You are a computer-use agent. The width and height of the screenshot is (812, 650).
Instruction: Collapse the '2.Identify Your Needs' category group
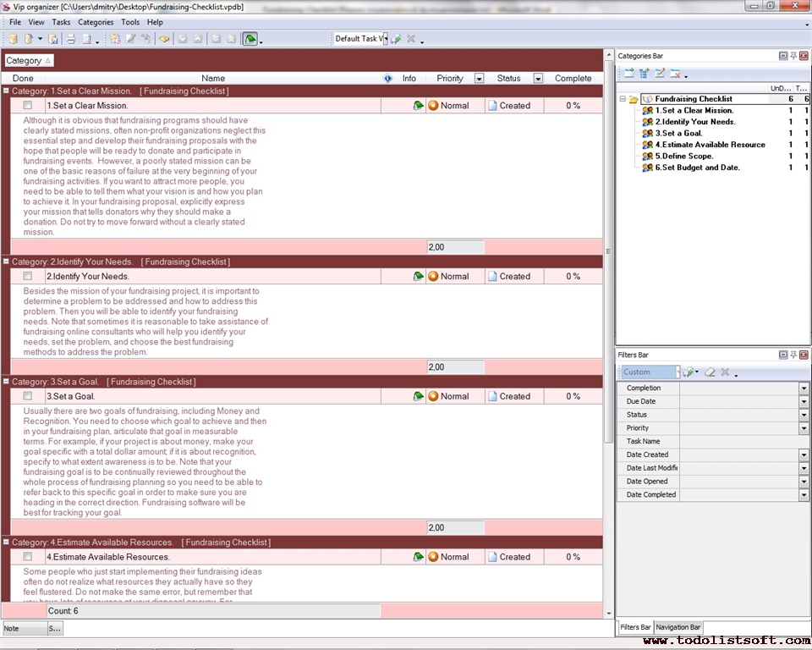(6, 262)
